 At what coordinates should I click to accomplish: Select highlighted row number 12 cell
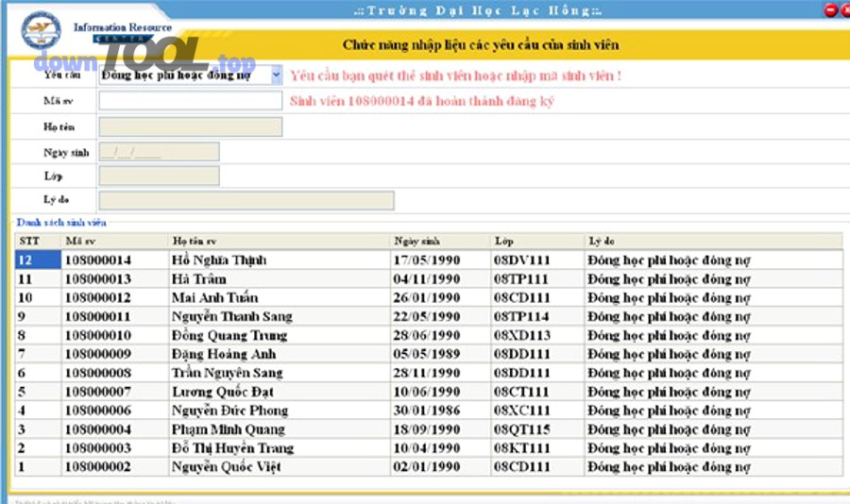[x=38, y=260]
